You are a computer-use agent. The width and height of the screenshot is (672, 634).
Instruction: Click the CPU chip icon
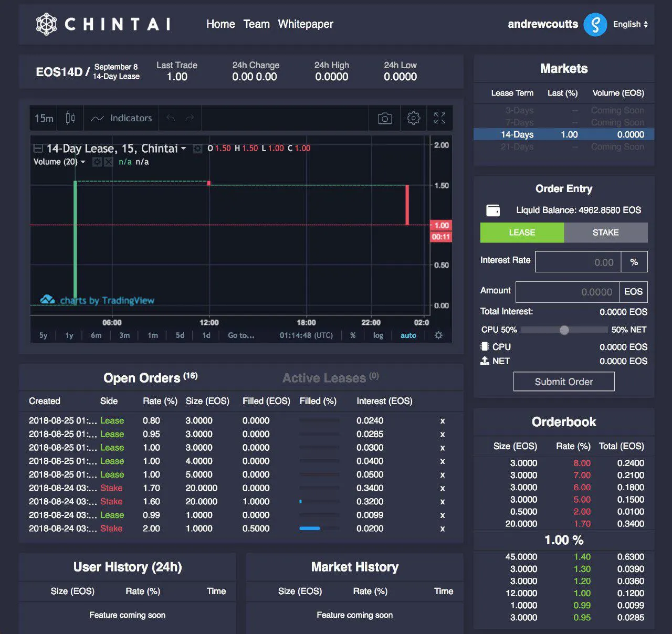coord(485,347)
